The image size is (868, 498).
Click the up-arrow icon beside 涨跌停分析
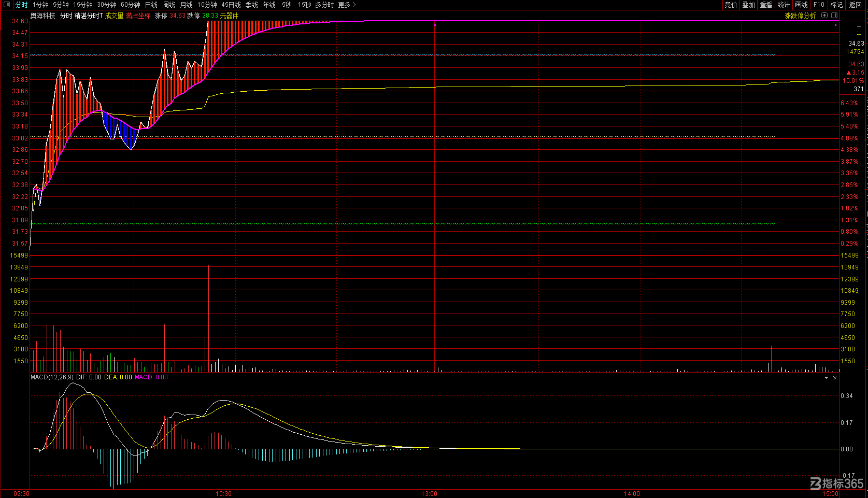pos(824,16)
